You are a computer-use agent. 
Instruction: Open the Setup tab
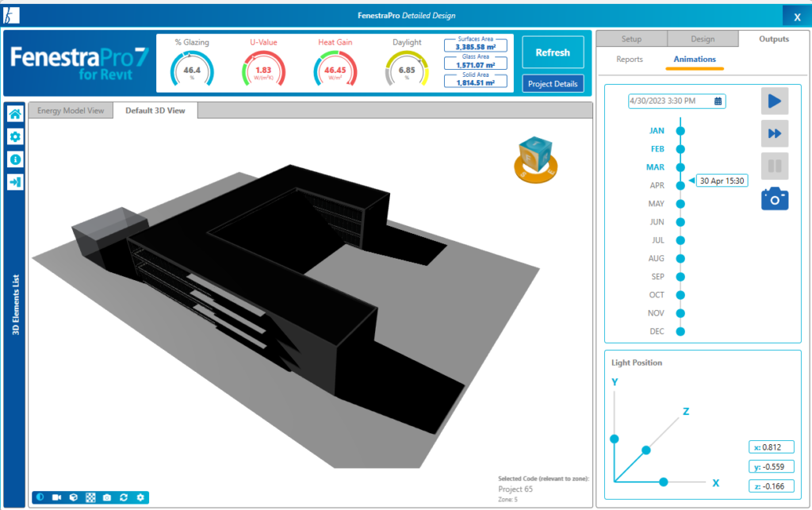point(631,39)
